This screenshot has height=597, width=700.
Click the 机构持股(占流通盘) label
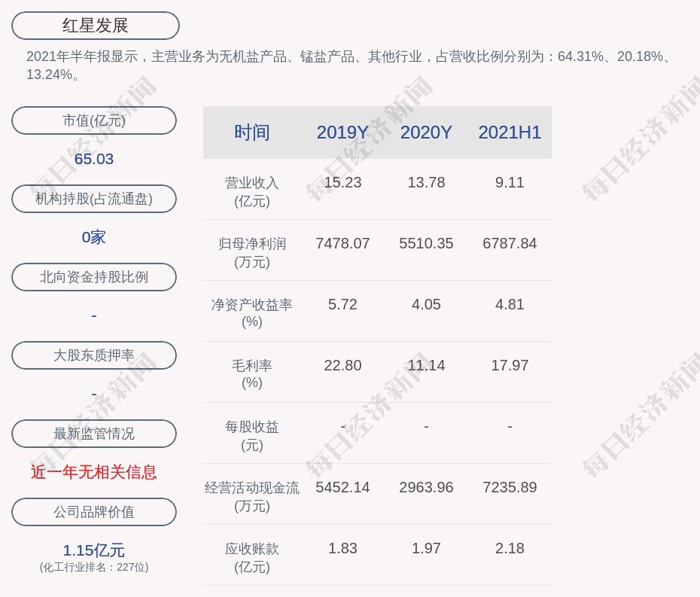(x=94, y=199)
